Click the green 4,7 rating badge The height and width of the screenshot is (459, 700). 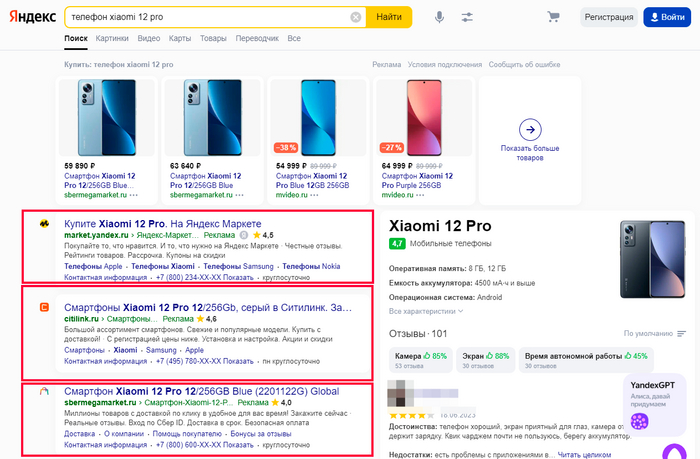pos(397,243)
